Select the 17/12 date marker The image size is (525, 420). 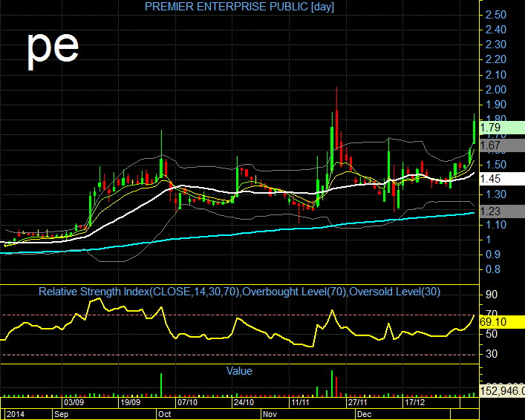pyautogui.click(x=414, y=402)
